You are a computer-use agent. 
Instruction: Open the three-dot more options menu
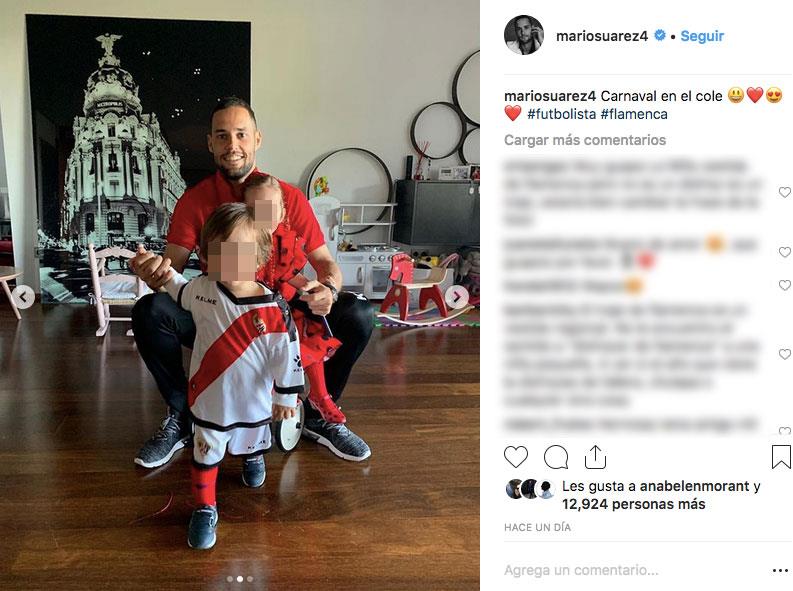tap(781, 571)
